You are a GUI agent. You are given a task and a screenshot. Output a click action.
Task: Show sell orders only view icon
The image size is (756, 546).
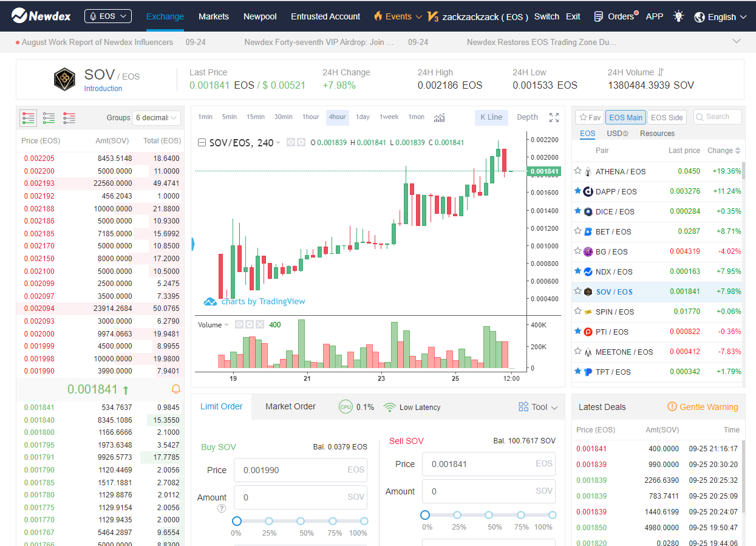[x=69, y=118]
